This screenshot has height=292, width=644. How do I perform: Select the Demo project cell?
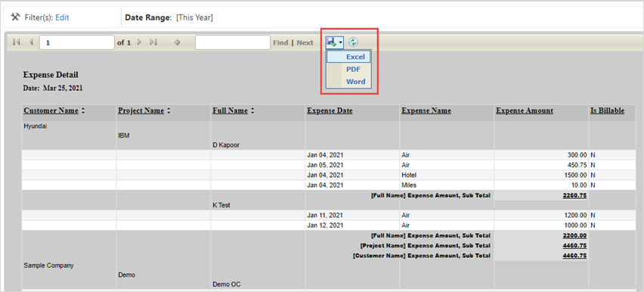125,275
